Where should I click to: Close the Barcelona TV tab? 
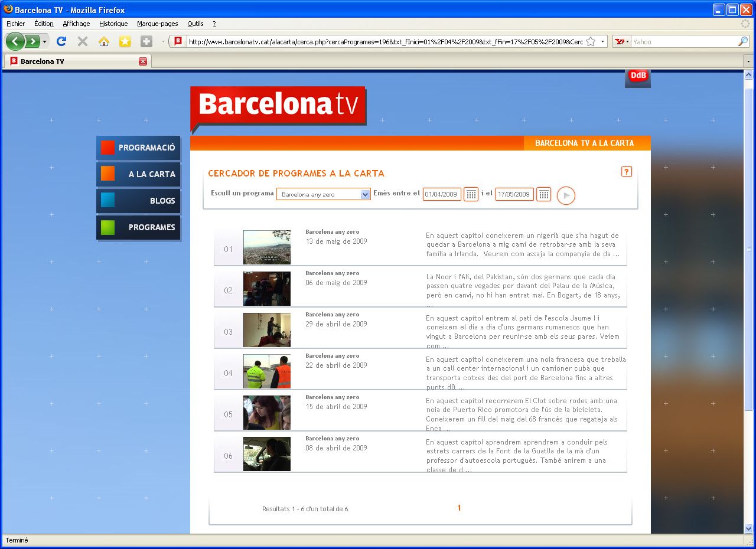(143, 61)
